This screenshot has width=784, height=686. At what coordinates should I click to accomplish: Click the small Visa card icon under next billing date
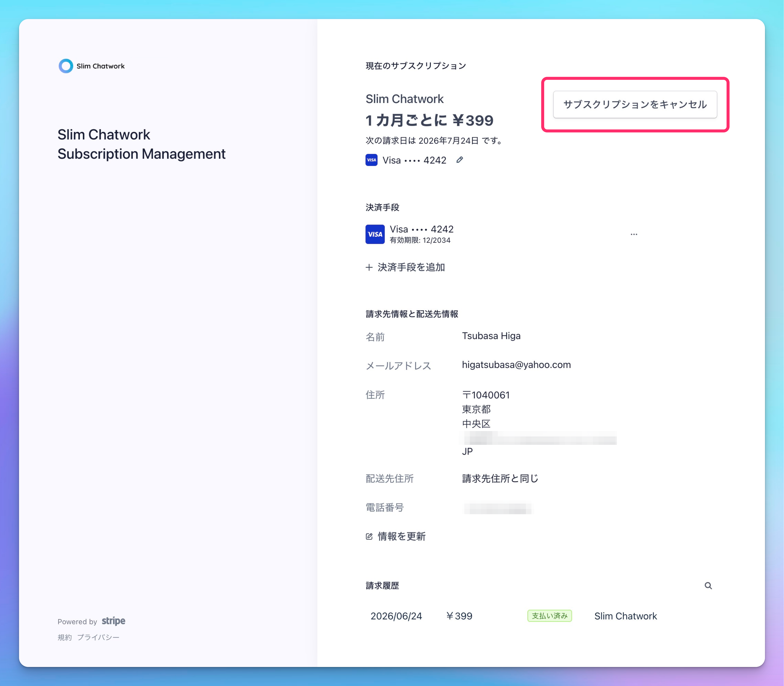tap(371, 160)
